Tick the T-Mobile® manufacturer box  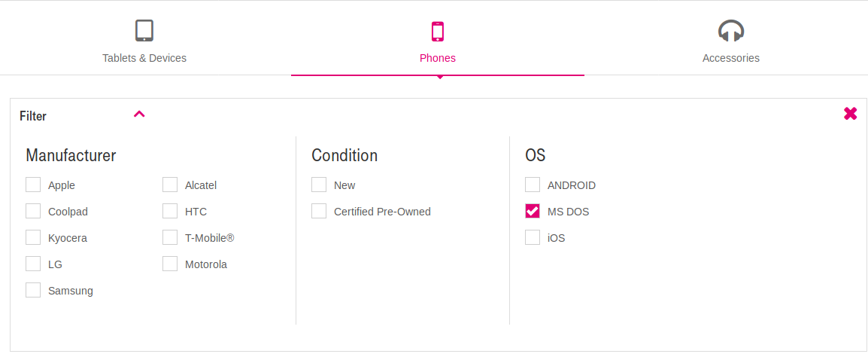pos(170,237)
